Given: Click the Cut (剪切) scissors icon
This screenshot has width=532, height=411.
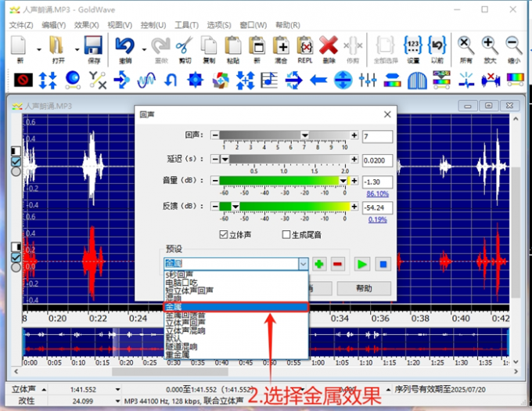Looking at the screenshot, I should tap(184, 45).
